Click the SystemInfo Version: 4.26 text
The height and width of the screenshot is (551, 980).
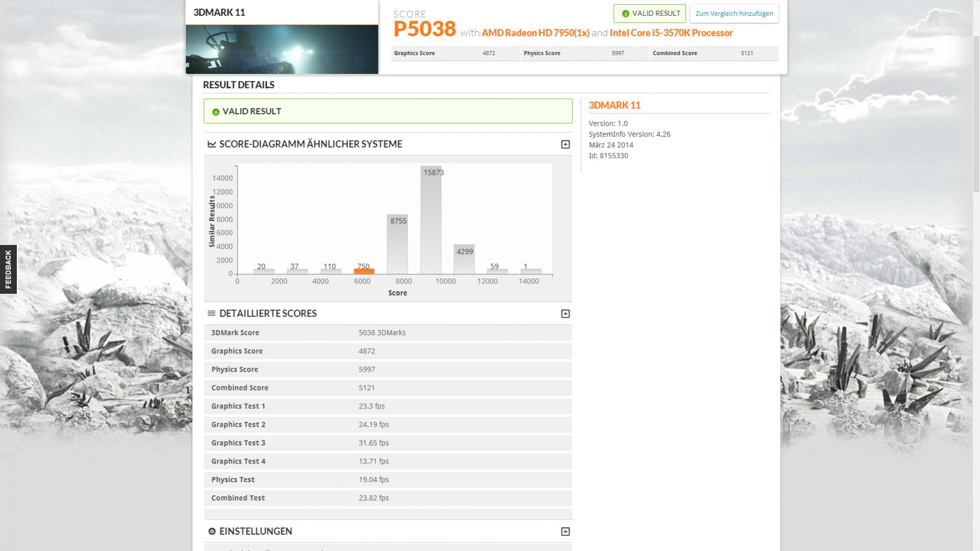point(630,134)
